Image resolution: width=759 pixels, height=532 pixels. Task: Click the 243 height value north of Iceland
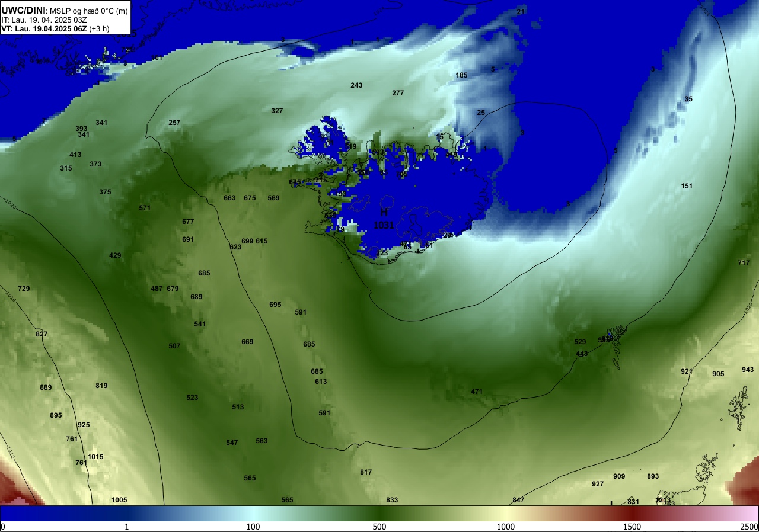356,85
